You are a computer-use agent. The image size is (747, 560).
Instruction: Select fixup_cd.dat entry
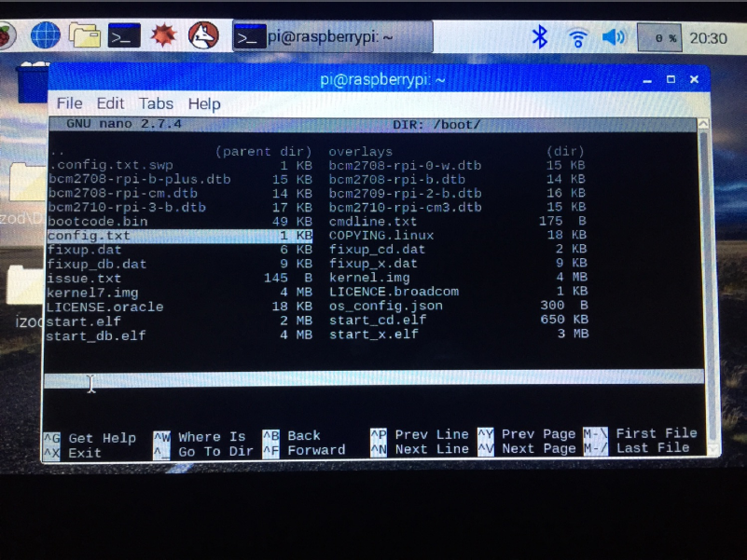tap(456, 249)
